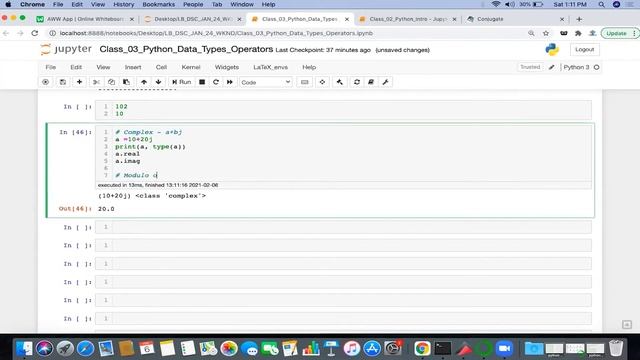Click the pencil edit icon near Trusted
Image resolution: width=640 pixels, height=360 pixels.
(551, 67)
